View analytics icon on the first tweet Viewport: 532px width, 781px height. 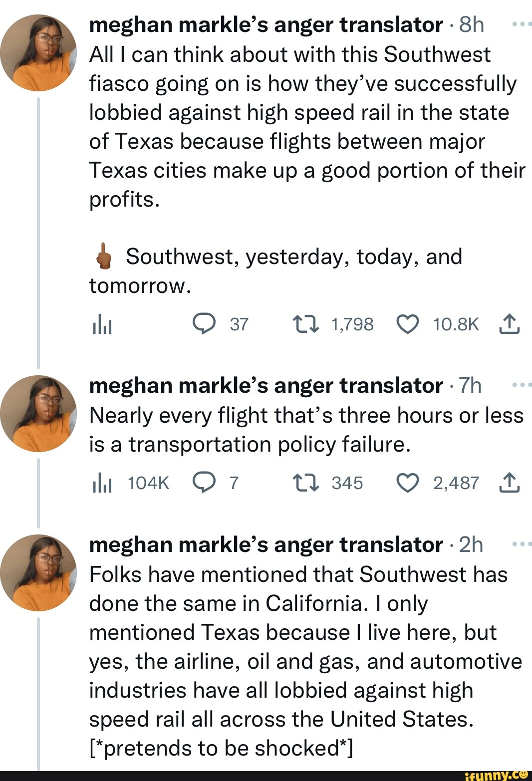(102, 324)
